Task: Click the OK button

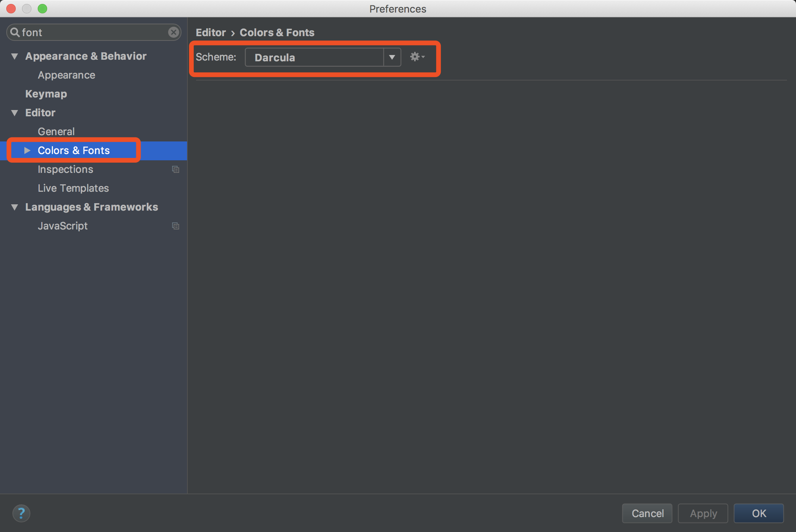Action: pyautogui.click(x=758, y=513)
